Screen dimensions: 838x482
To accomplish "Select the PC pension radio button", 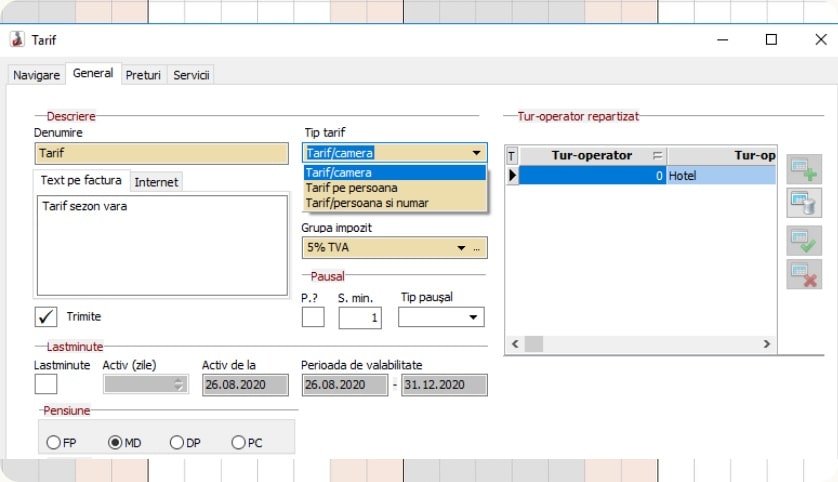I will (x=238, y=442).
